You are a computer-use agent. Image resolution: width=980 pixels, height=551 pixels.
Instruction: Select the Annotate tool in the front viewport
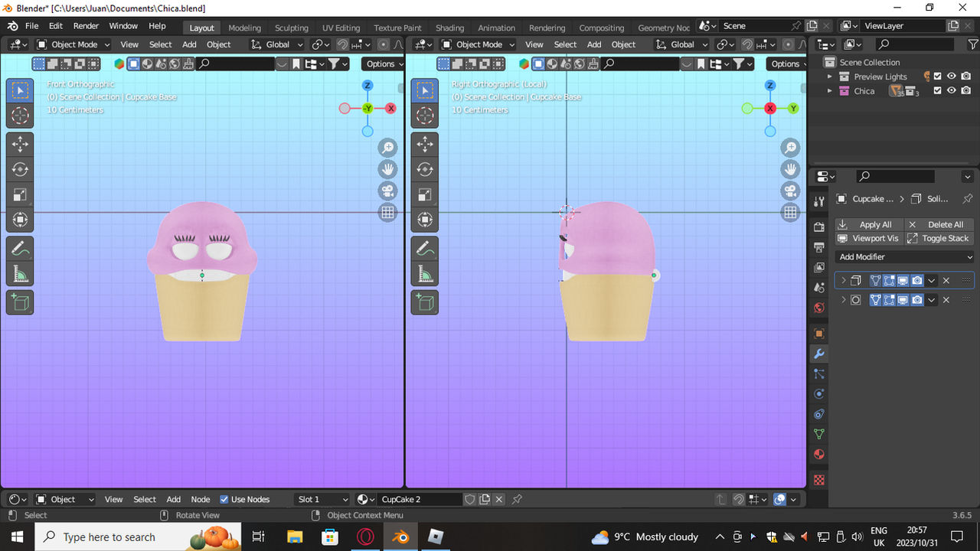click(x=20, y=248)
